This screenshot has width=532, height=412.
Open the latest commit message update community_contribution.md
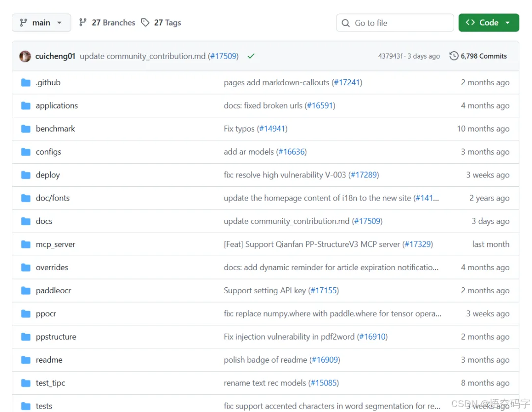[x=142, y=56]
